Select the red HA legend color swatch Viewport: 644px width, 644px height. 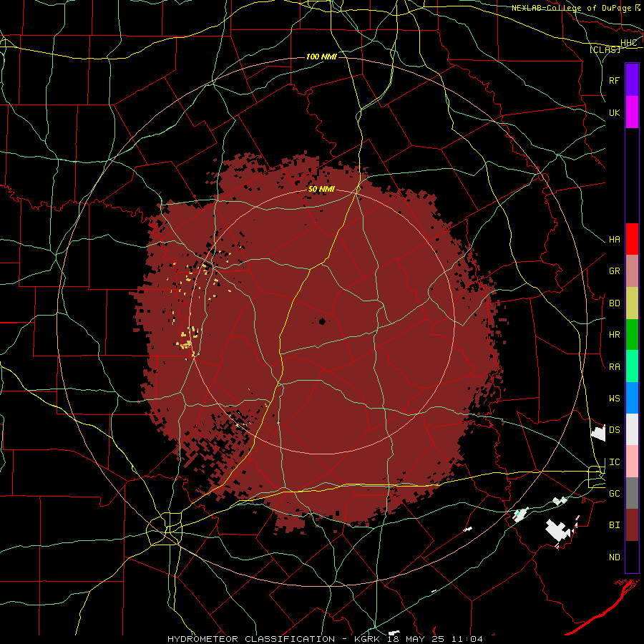point(632,239)
